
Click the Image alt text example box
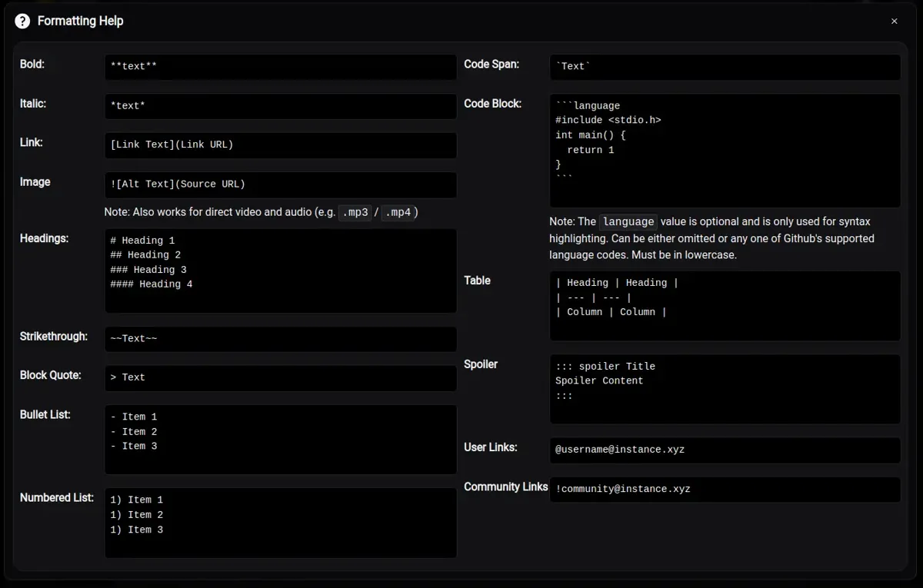pos(281,184)
